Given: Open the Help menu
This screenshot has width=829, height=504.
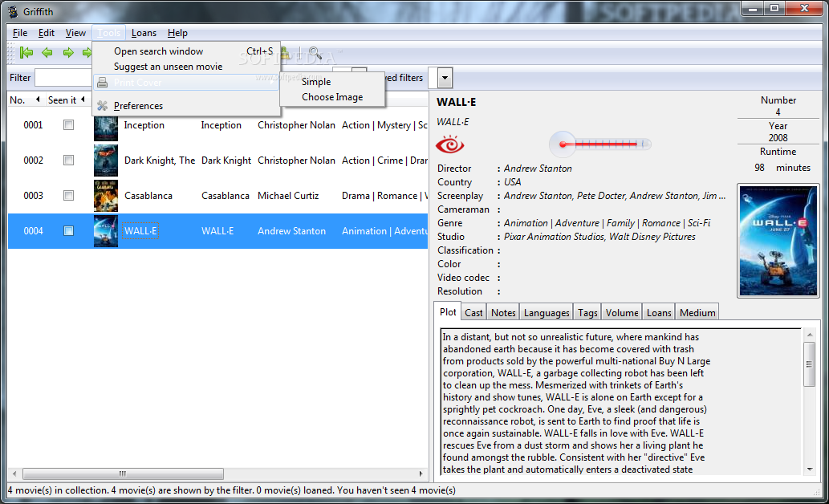Looking at the screenshot, I should pyautogui.click(x=177, y=33).
